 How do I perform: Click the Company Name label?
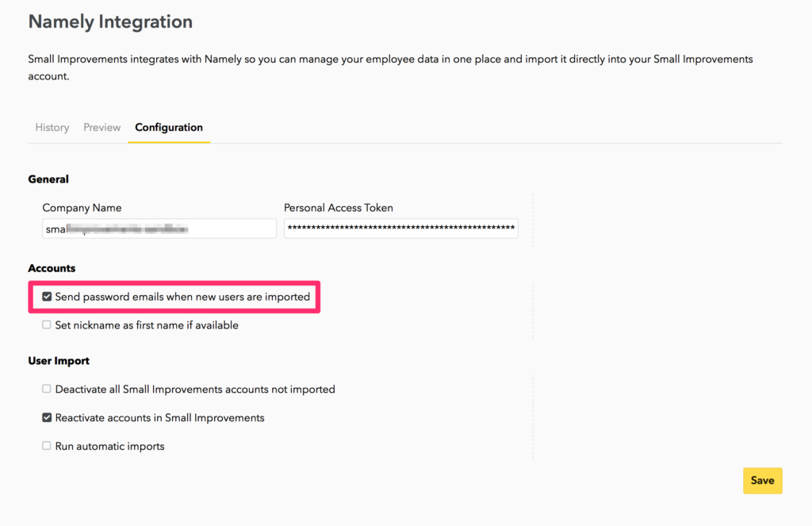[82, 208]
